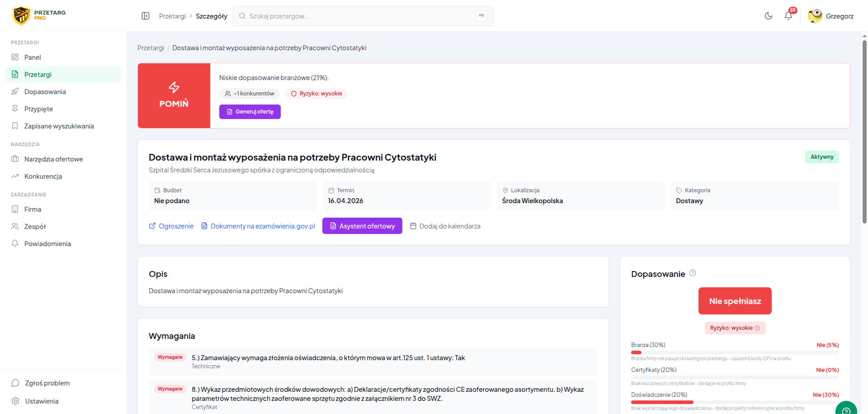
Task: Click the Termin 16.04.2026 field
Action: pyautogui.click(x=407, y=196)
